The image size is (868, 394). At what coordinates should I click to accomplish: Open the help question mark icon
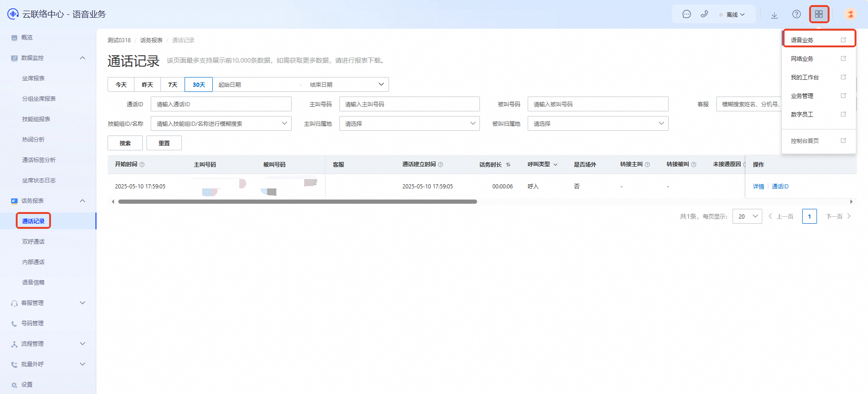click(797, 14)
